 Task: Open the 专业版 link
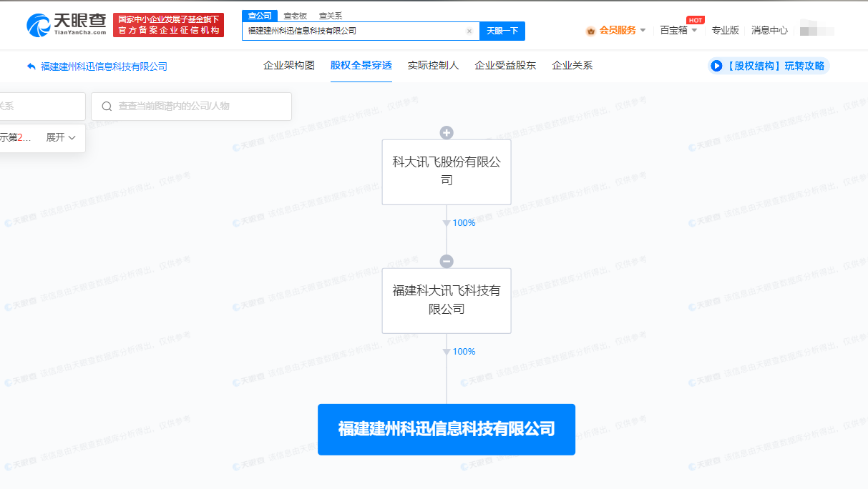725,30
